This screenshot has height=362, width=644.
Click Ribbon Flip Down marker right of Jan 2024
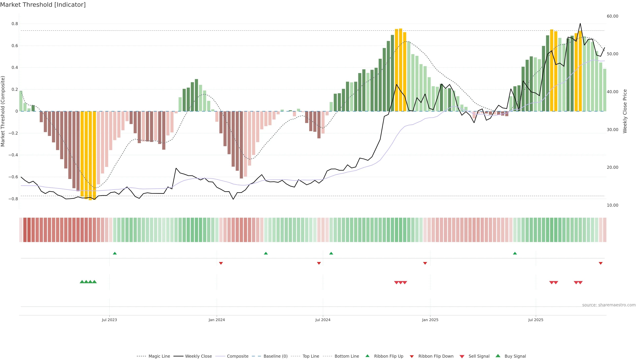[x=221, y=263]
